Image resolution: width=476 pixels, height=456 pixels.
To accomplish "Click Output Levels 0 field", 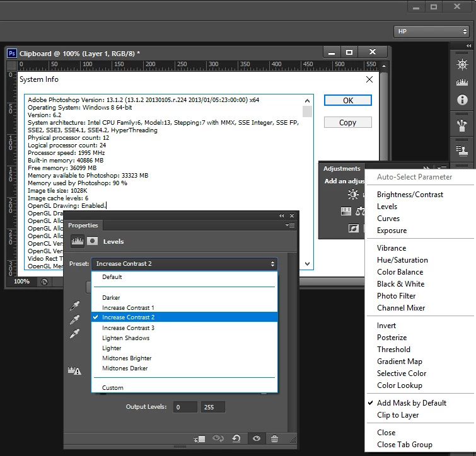I will (x=185, y=407).
